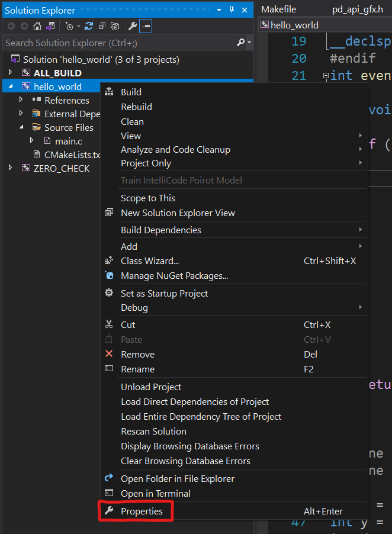
Task: Choose Build from the context menu
Action: (x=234, y=92)
